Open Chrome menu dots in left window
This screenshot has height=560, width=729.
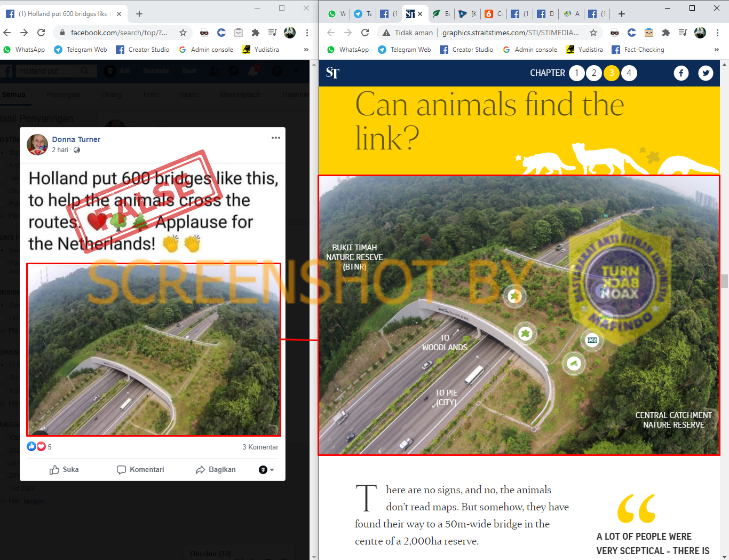pyautogui.click(x=307, y=33)
